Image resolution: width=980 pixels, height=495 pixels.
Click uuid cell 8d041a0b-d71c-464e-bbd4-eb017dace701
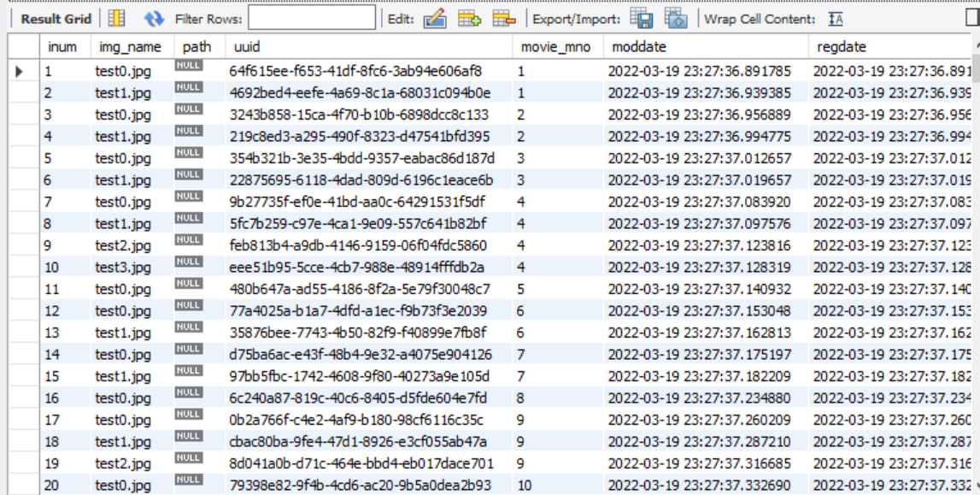coord(369,463)
